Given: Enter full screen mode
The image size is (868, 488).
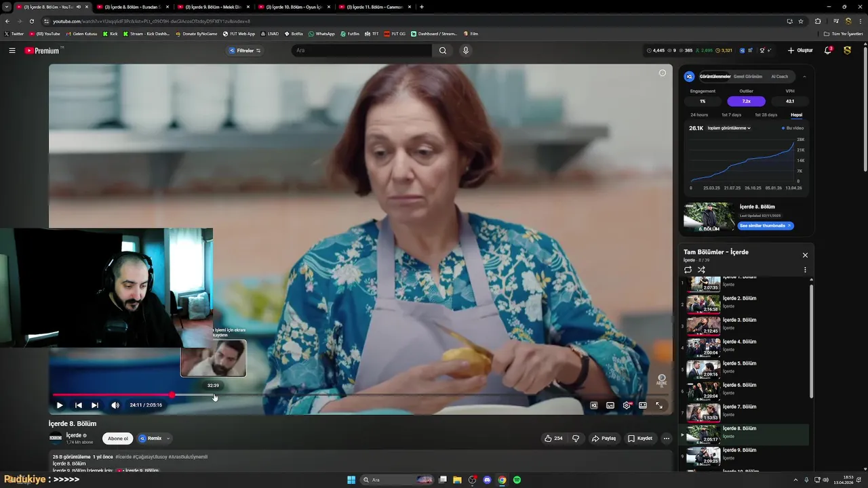Looking at the screenshot, I should (659, 405).
